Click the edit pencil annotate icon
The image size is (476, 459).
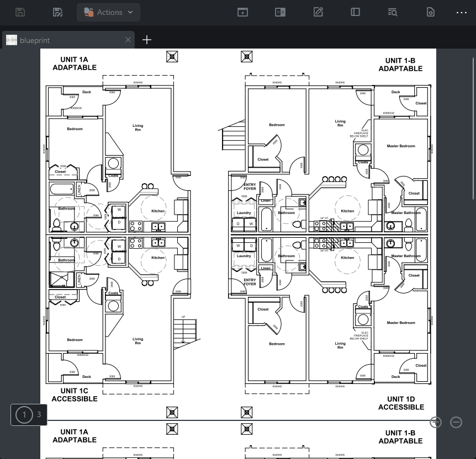[318, 12]
